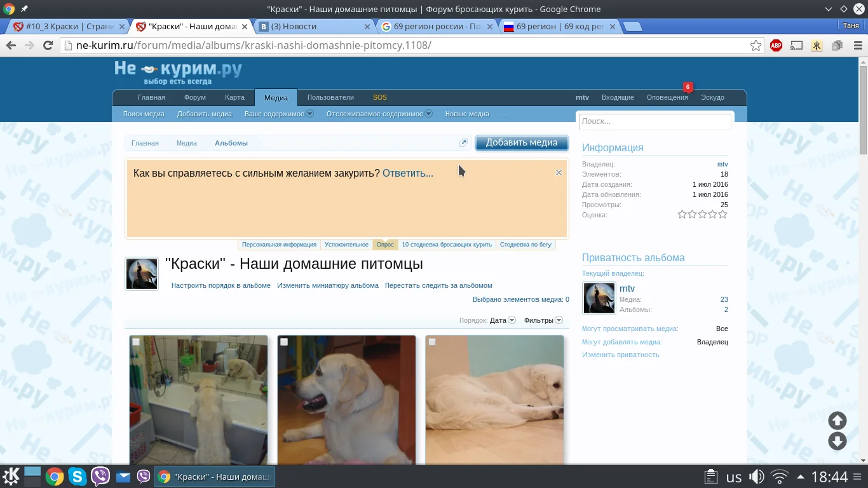
Task: Tick the checkbox on the bathtub dog photo
Action: (x=136, y=342)
